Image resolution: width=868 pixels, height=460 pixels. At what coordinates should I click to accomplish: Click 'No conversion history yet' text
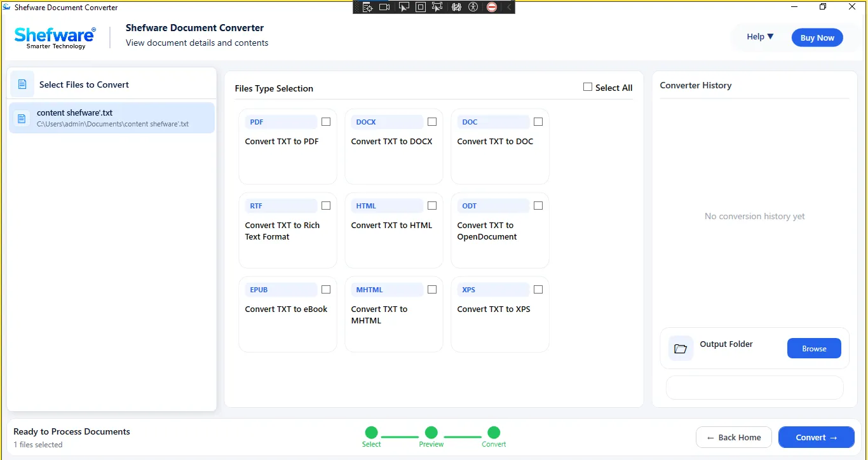coord(754,217)
